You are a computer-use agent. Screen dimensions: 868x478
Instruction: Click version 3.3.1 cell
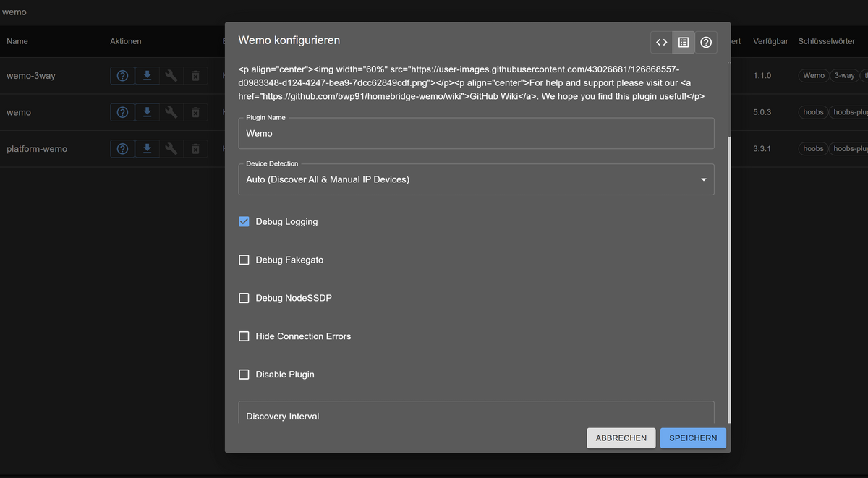[x=762, y=148]
